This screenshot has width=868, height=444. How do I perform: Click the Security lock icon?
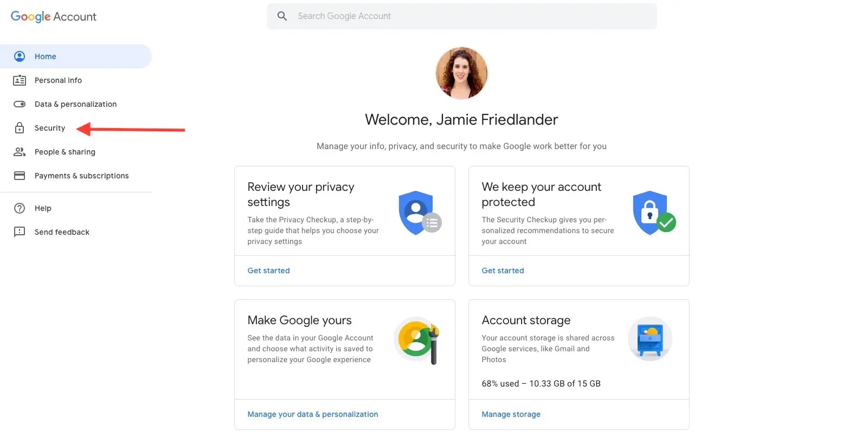coord(20,128)
